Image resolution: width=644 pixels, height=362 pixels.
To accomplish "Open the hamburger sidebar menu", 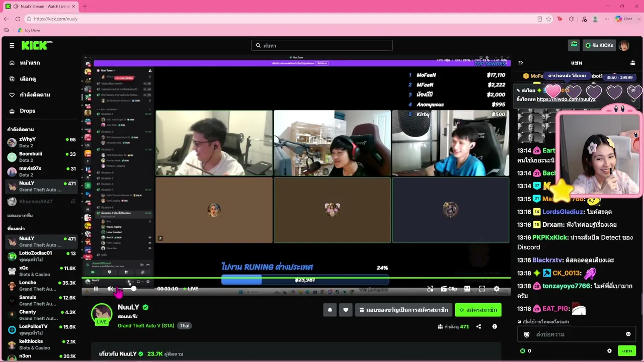I will click(x=12, y=45).
